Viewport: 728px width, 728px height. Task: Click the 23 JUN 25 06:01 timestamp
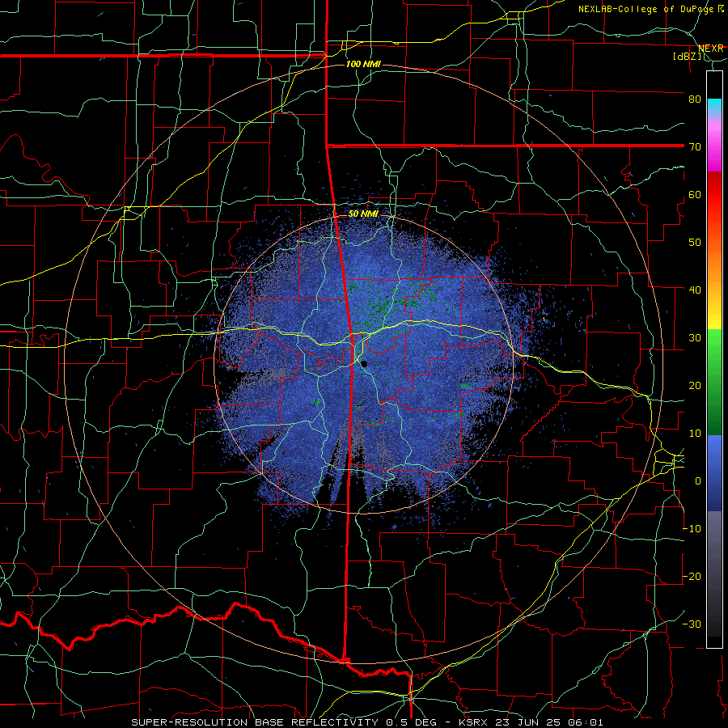(550, 722)
